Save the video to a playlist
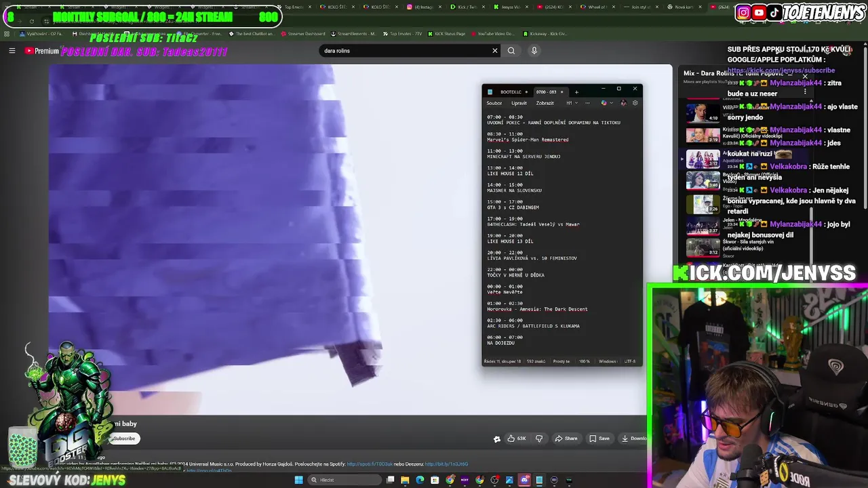 (x=599, y=439)
